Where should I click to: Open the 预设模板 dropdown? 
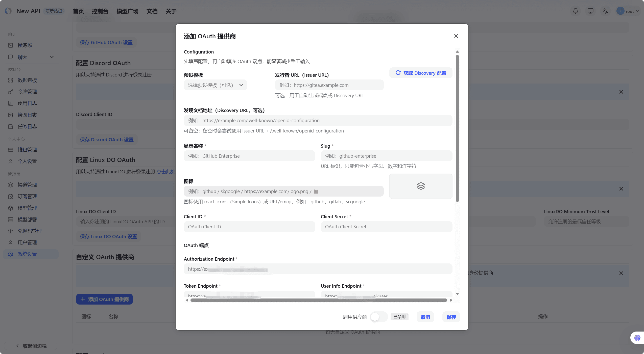215,85
